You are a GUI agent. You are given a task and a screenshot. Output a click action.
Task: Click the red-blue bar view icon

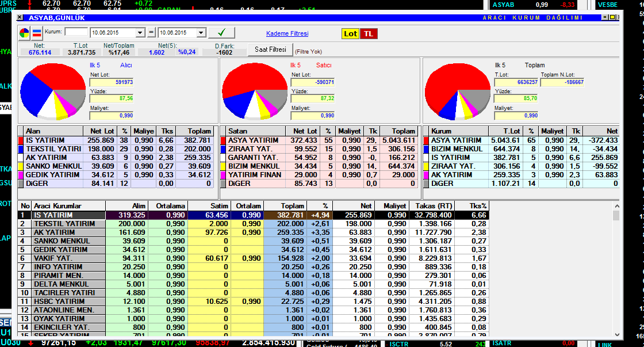pyautogui.click(x=36, y=33)
